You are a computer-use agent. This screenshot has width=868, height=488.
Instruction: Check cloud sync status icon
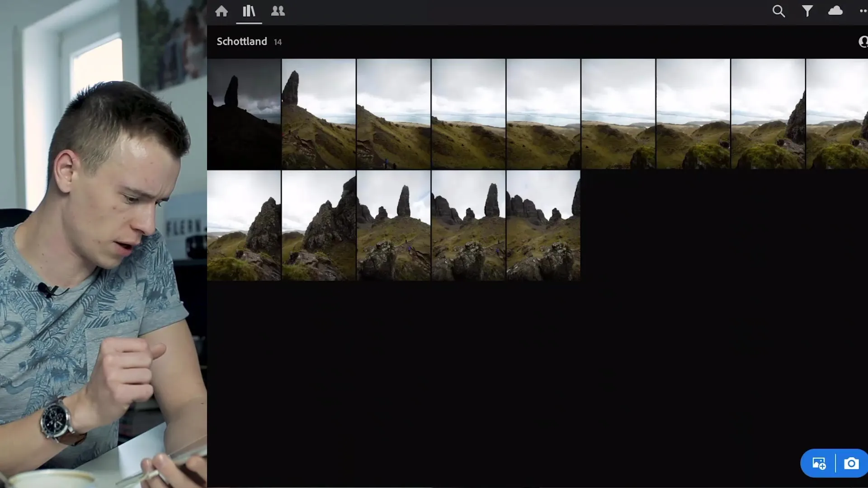click(x=835, y=10)
